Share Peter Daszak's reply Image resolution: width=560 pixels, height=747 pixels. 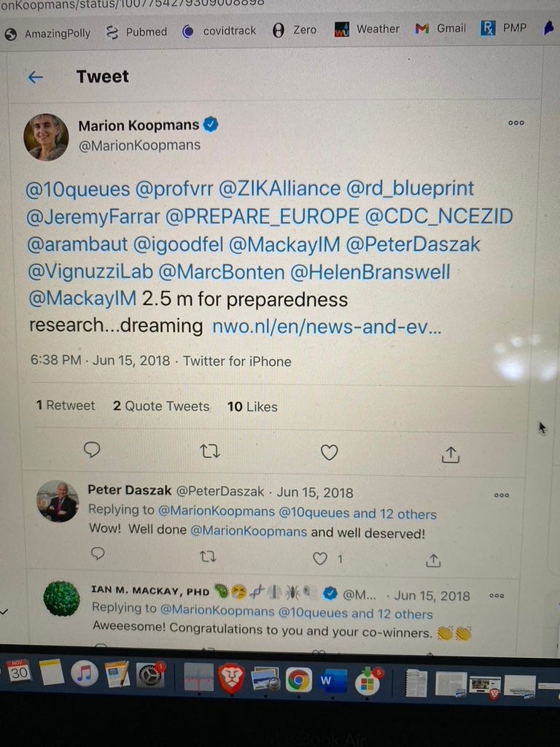(433, 561)
